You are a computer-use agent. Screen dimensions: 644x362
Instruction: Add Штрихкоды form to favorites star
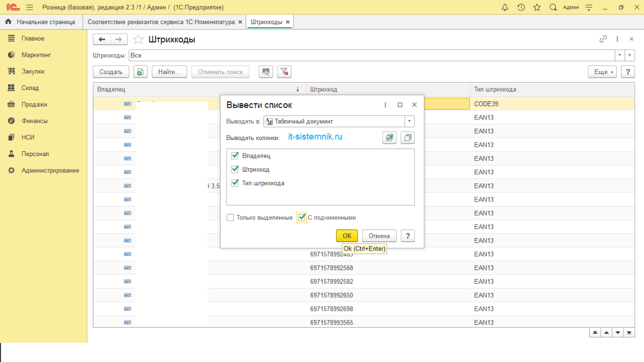point(138,39)
